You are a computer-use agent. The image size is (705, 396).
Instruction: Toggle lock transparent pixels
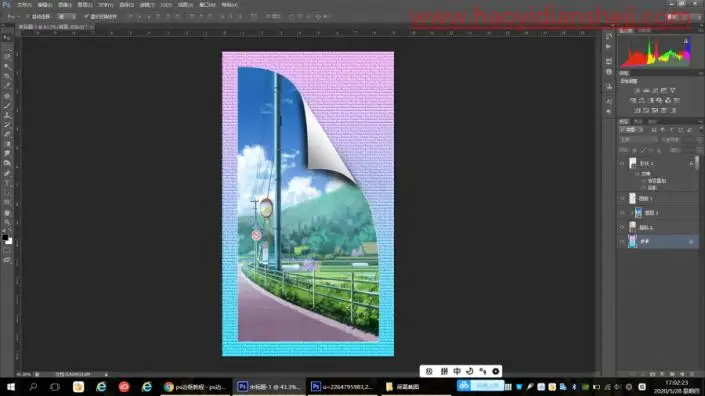tap(634, 150)
